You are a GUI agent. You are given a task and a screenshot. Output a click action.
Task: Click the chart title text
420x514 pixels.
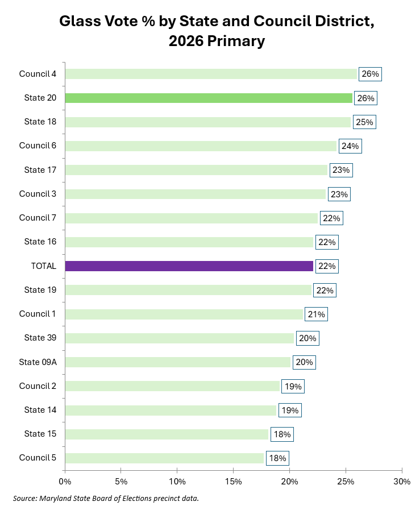click(217, 31)
